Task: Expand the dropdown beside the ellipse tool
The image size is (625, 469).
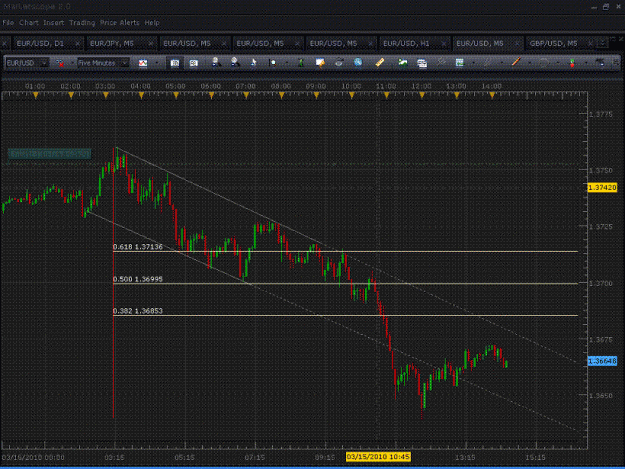Action: pos(558,63)
